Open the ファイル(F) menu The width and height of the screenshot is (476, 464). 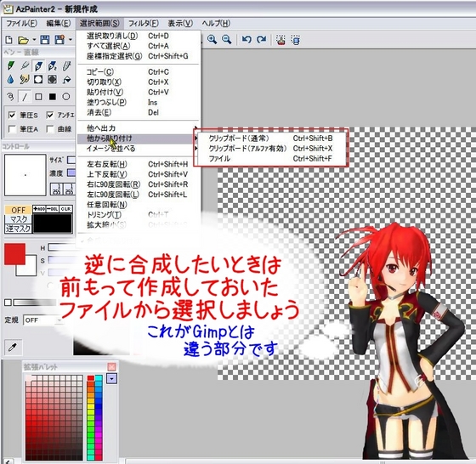click(x=21, y=23)
